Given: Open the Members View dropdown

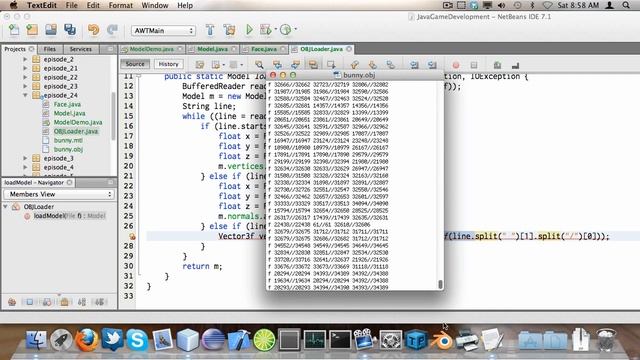Looking at the screenshot, I should pos(59,194).
